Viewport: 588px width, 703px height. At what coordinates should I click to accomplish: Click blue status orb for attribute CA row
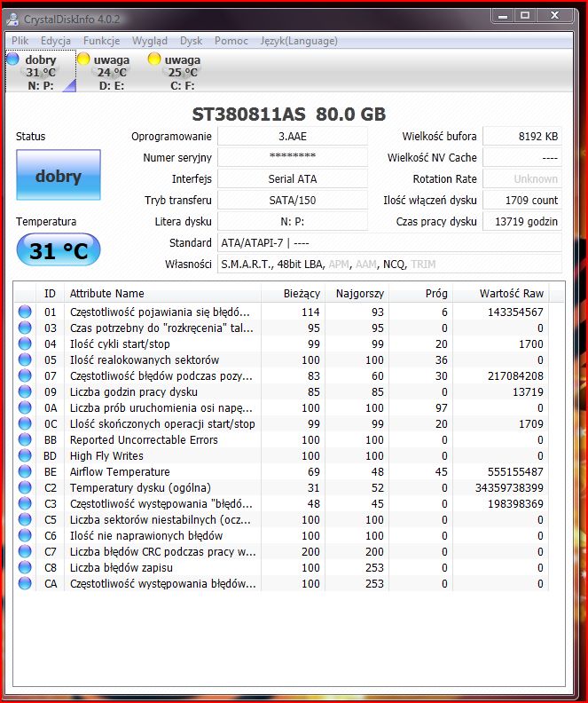[25, 583]
